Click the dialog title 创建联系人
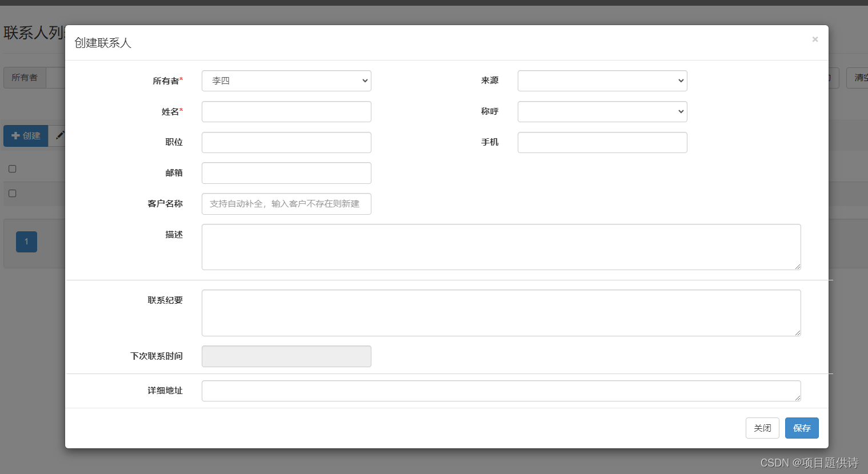This screenshot has height=474, width=868. point(103,43)
